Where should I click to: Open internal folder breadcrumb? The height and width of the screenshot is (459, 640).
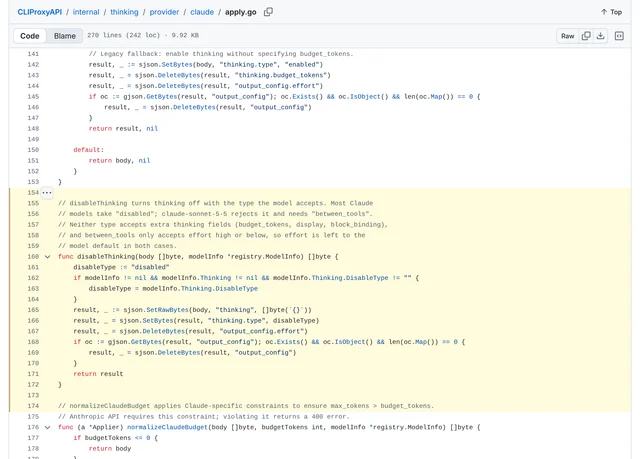tap(86, 12)
